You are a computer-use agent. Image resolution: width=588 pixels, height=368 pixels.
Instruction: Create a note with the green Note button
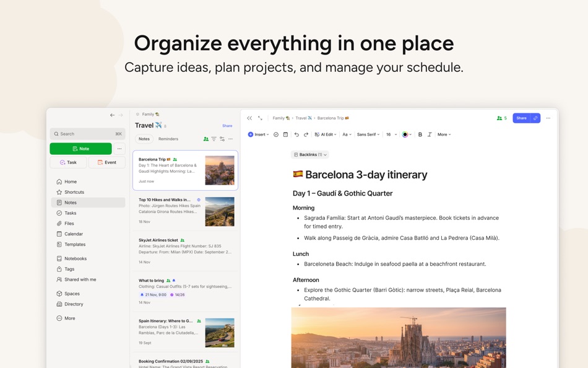[80, 149]
